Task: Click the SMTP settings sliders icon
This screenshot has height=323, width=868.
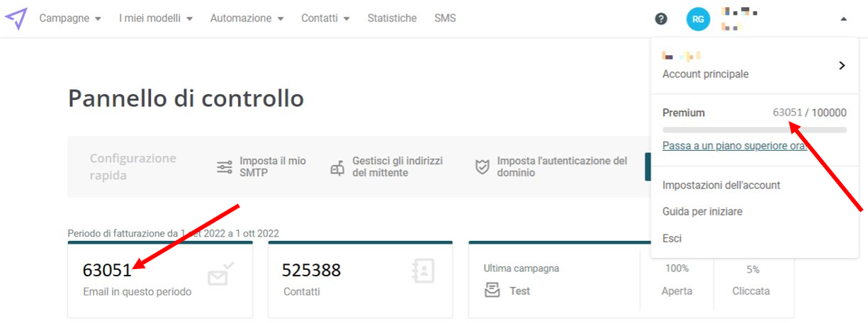Action: click(225, 167)
